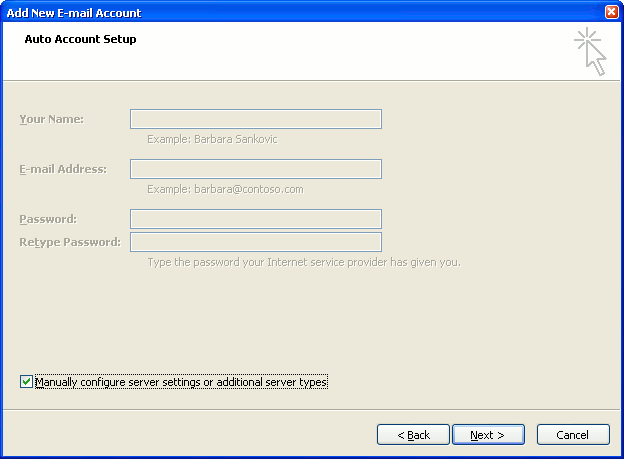Proceed by pressing the Next button
Screen dimensions: 624x459
[488, 435]
